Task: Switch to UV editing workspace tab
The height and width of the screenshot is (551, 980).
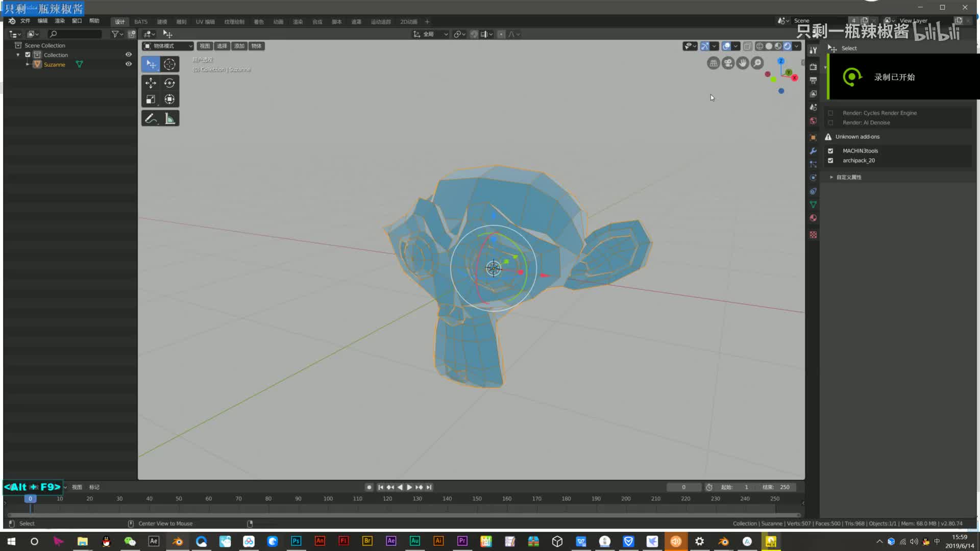Action: pos(205,22)
